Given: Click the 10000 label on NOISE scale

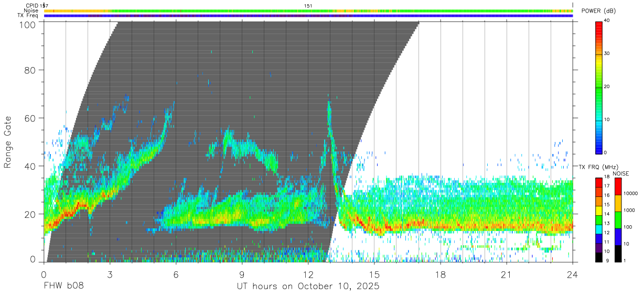Looking at the screenshot, I should coord(630,193).
